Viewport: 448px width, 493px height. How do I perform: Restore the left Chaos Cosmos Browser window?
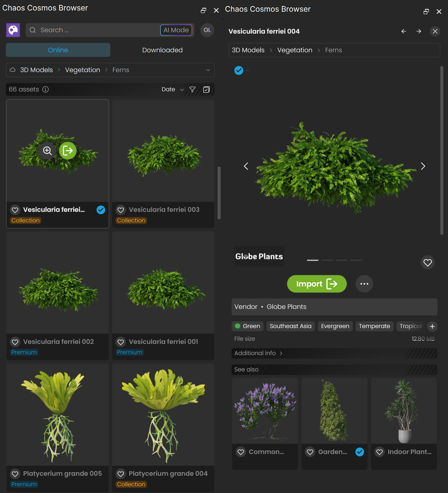[x=203, y=10]
